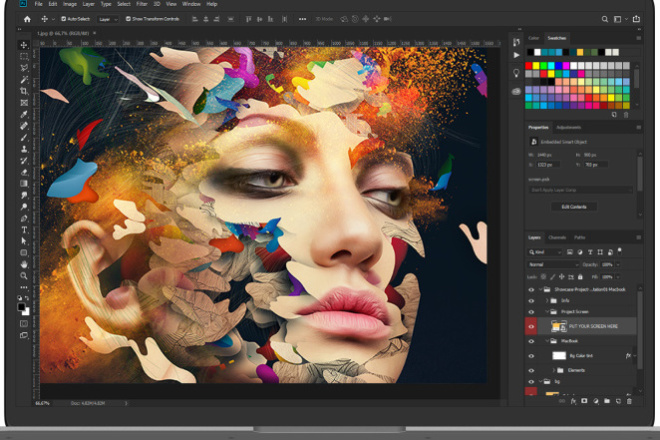Select the Move tool in toolbar
660x440 pixels.
tap(24, 45)
